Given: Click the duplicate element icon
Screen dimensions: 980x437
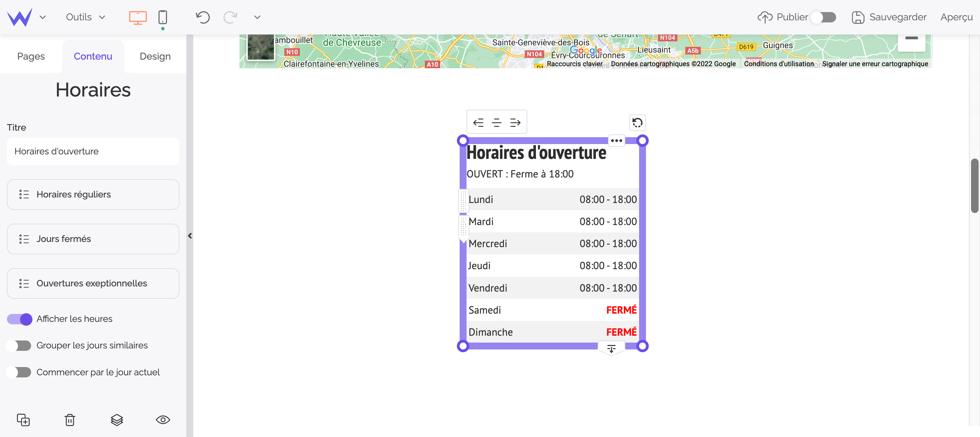Looking at the screenshot, I should tap(23, 419).
